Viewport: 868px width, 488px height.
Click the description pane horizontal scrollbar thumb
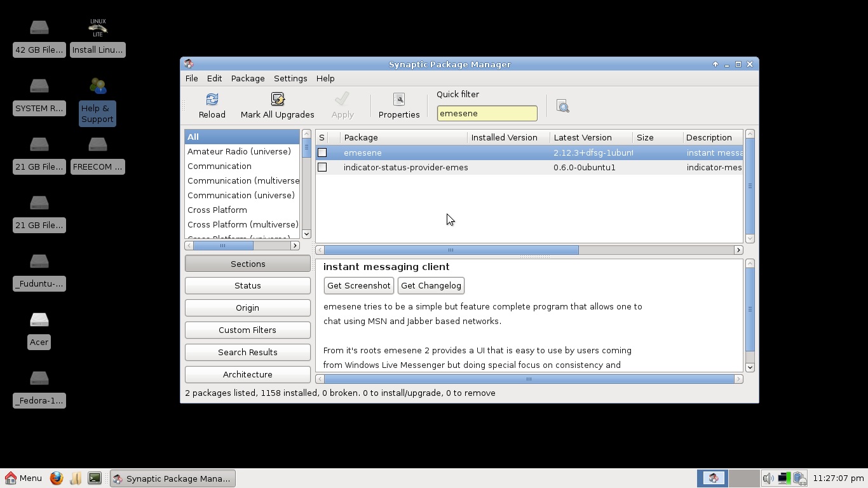(529, 379)
